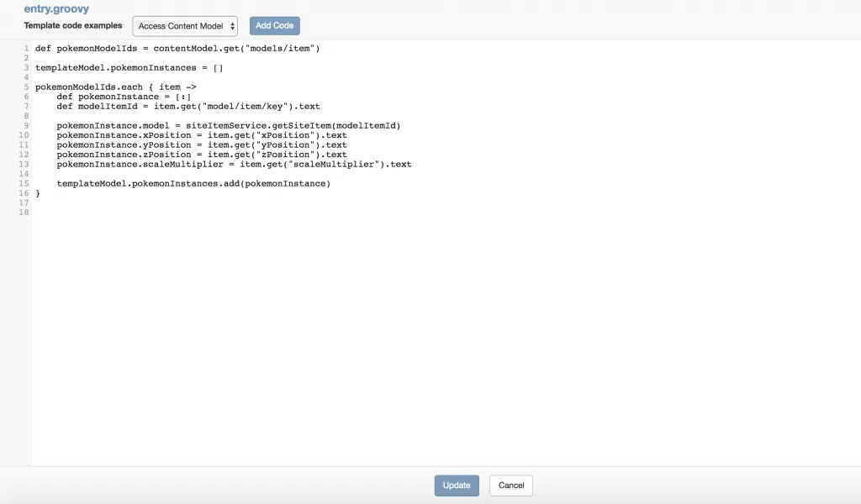The image size is (861, 504).
Task: Open the Access Content Model dropdown
Action: [x=185, y=26]
